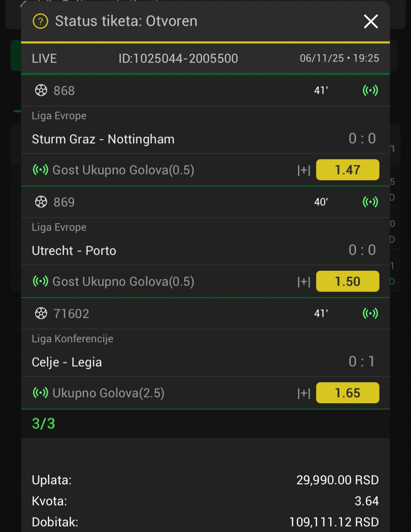This screenshot has height=532, width=411.
Task: Click the soccer ball icon beside 868
Action: click(x=41, y=90)
